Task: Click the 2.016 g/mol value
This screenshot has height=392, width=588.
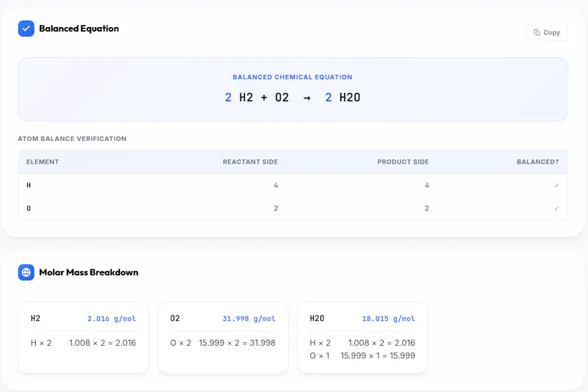Action: coord(112,319)
